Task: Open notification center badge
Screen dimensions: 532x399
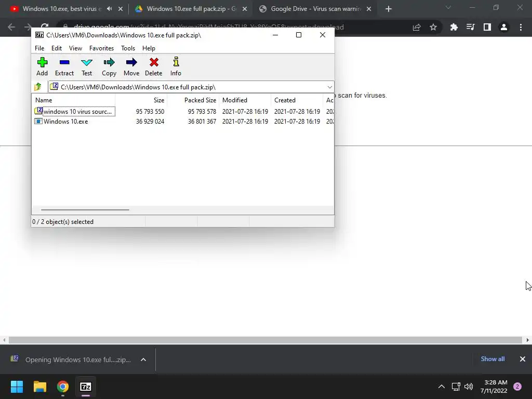Action: pos(517,387)
